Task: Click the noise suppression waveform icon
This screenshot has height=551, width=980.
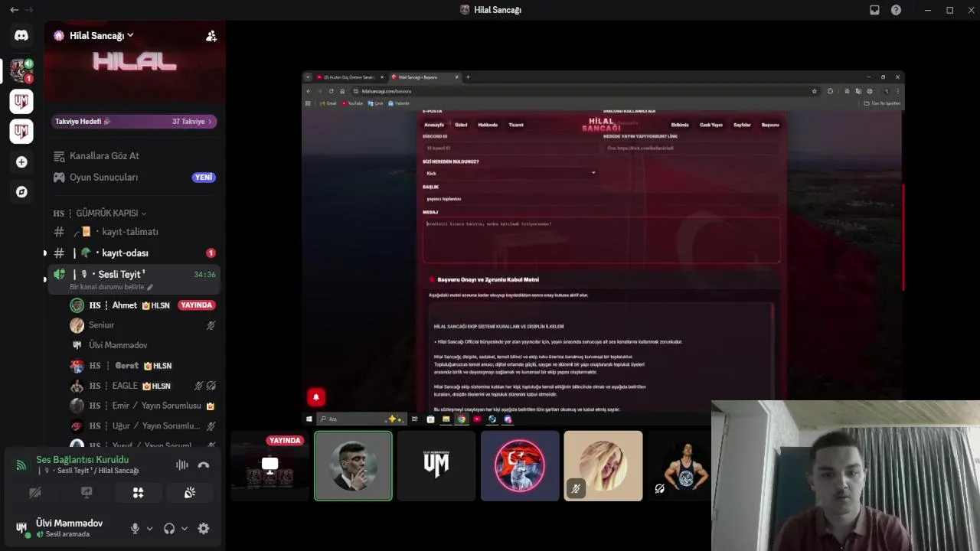Action: [x=182, y=465]
